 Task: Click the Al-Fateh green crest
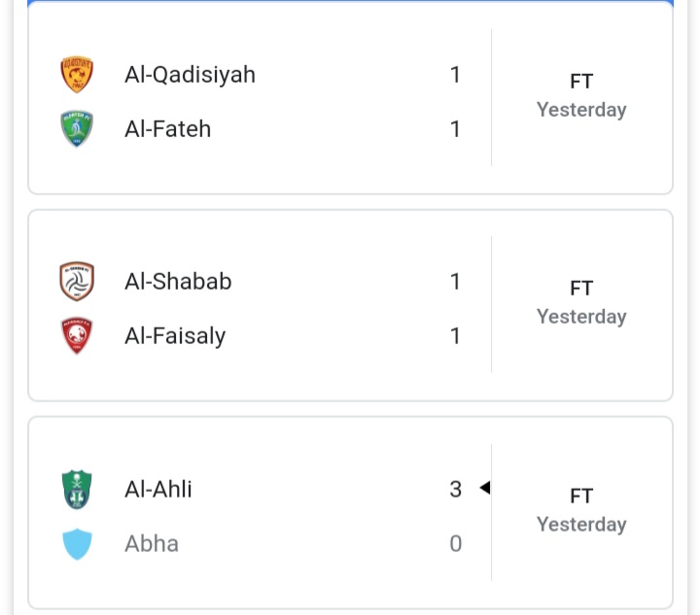(x=77, y=128)
